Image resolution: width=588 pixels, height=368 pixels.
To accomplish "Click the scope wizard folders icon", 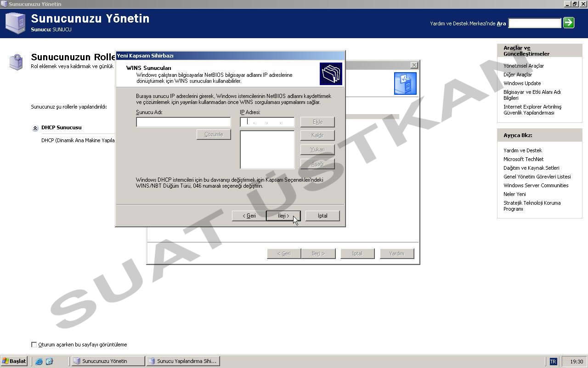I will [x=331, y=74].
